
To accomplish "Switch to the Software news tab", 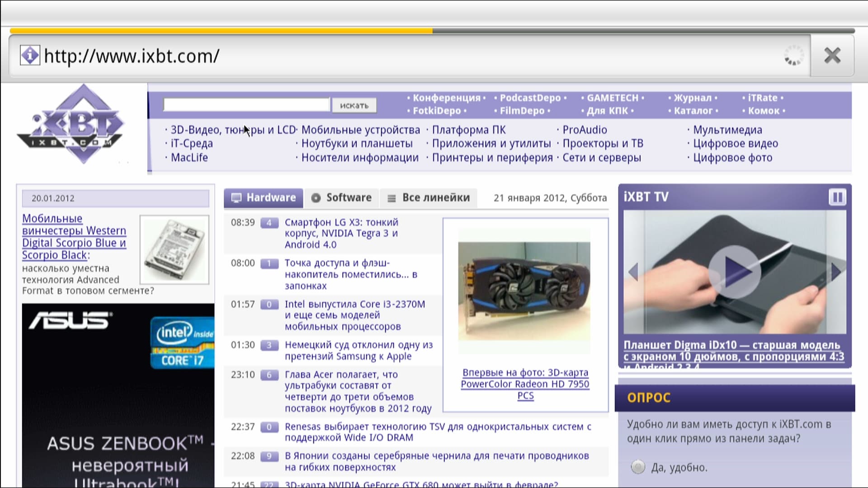I will pos(342,198).
